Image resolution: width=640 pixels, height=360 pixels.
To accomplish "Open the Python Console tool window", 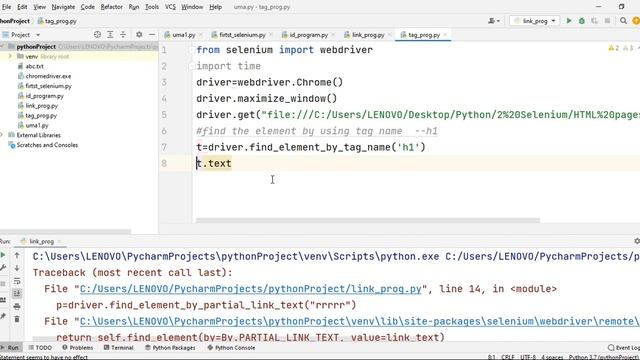I will click(231, 347).
